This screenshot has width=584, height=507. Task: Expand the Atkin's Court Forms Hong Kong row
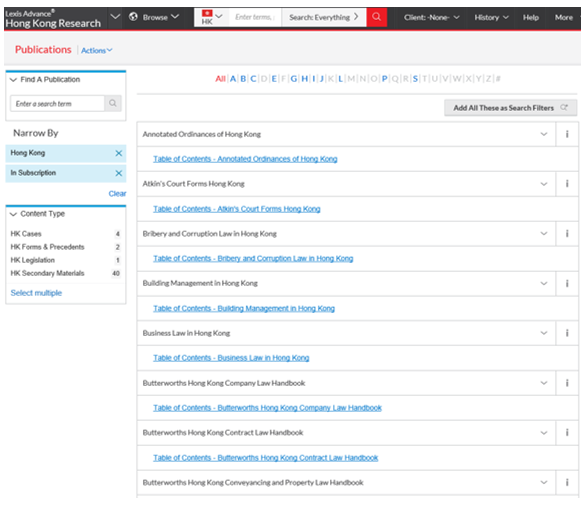pyautogui.click(x=544, y=184)
